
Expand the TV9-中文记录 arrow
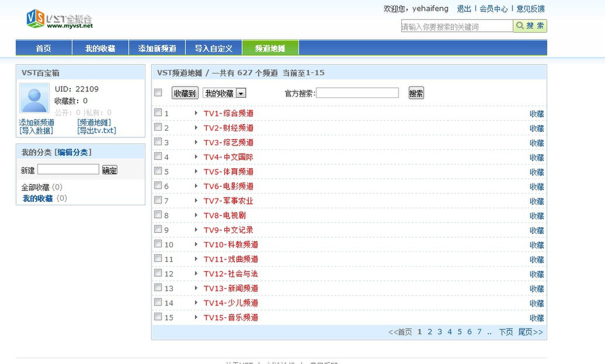point(196,230)
